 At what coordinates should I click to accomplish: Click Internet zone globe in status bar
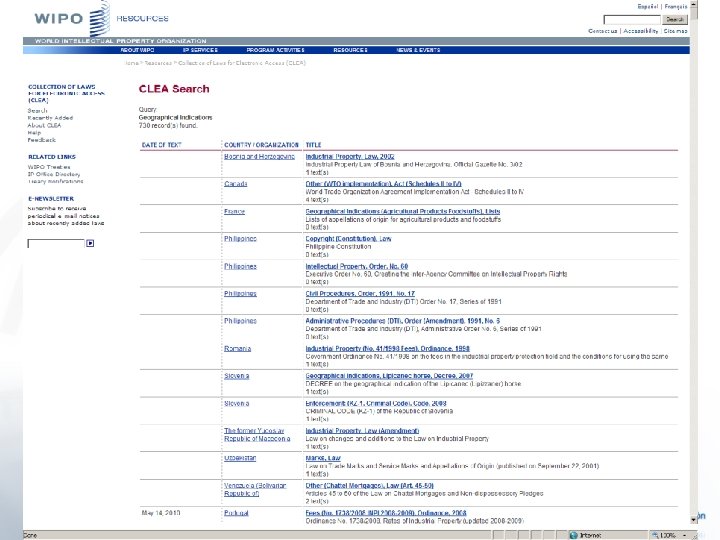tap(573, 535)
